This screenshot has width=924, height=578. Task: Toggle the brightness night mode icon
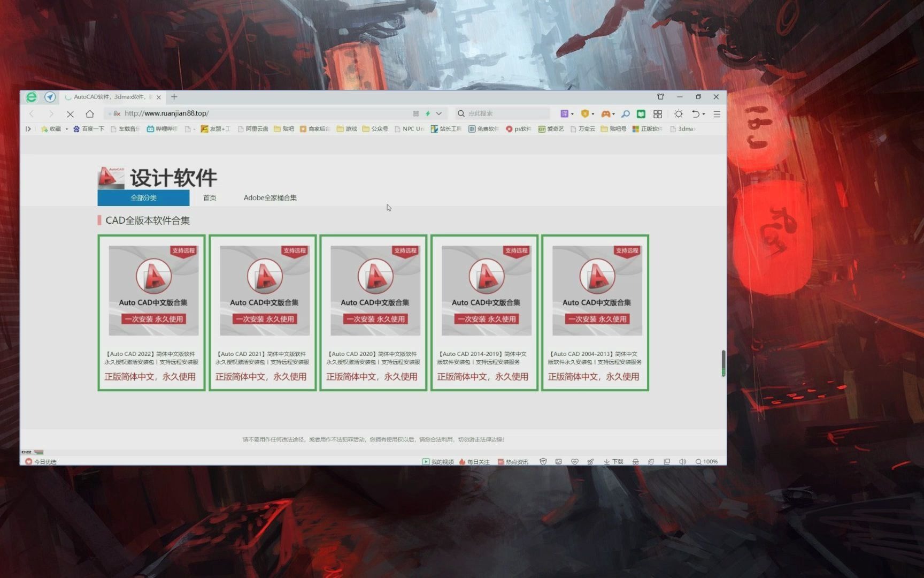point(679,113)
